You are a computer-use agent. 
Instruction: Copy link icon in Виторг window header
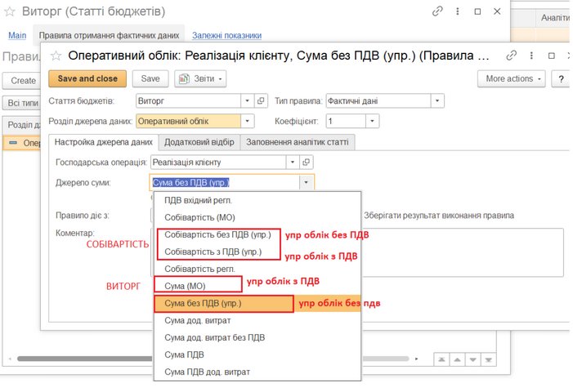tap(439, 11)
